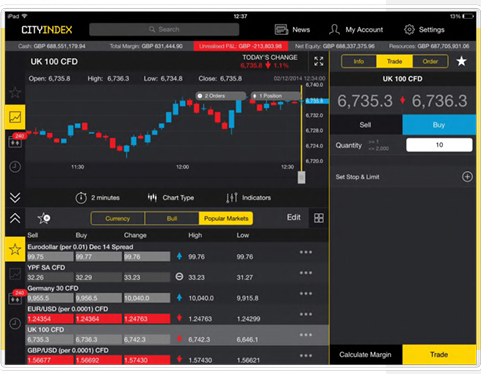Collapse chart panel with double down chevron
Viewport: 481px width, 374px height.
click(x=15, y=197)
